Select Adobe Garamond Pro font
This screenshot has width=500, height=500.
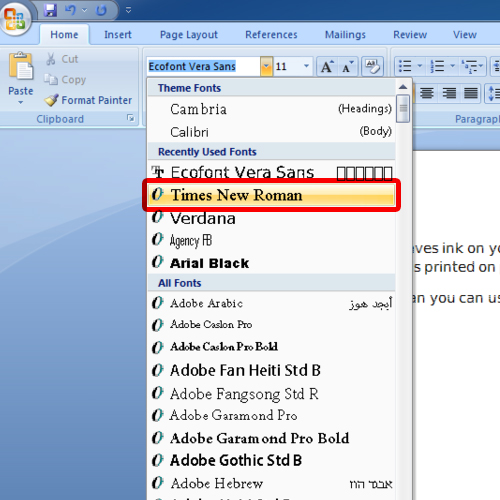(x=271, y=416)
